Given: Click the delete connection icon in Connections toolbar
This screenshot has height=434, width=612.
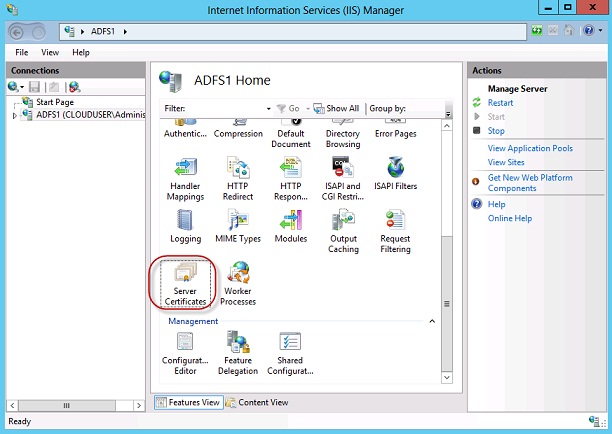Looking at the screenshot, I should coord(74,87).
